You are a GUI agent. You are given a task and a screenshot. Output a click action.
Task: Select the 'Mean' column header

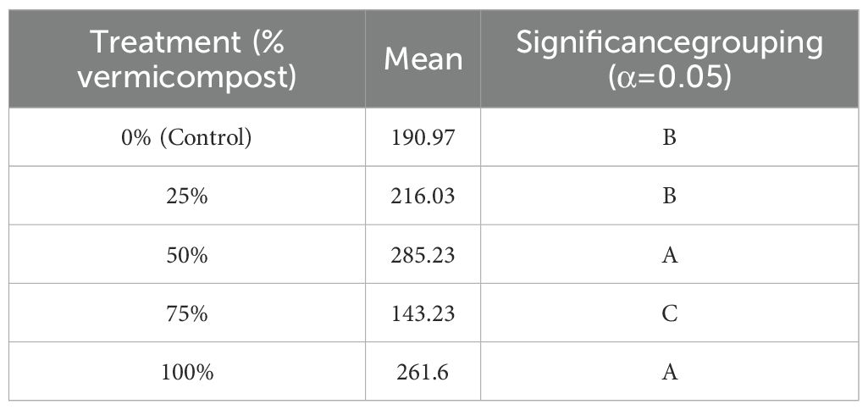coord(423,59)
